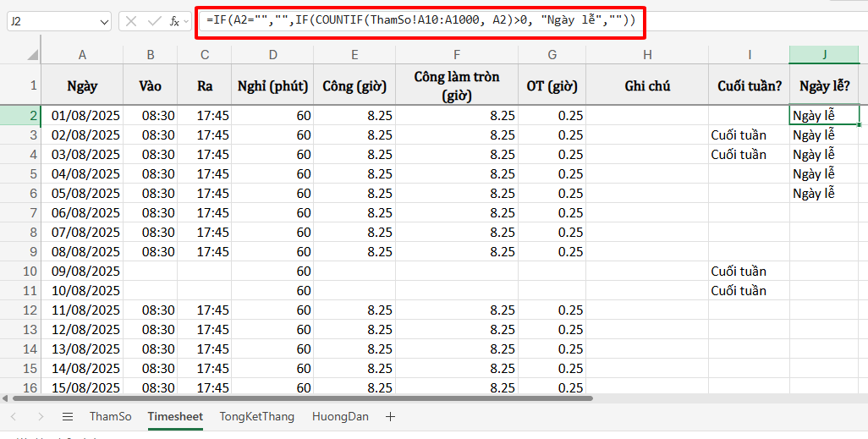Image resolution: width=868 pixels, height=439 pixels.
Task: Select column C header
Action: pyautogui.click(x=205, y=54)
